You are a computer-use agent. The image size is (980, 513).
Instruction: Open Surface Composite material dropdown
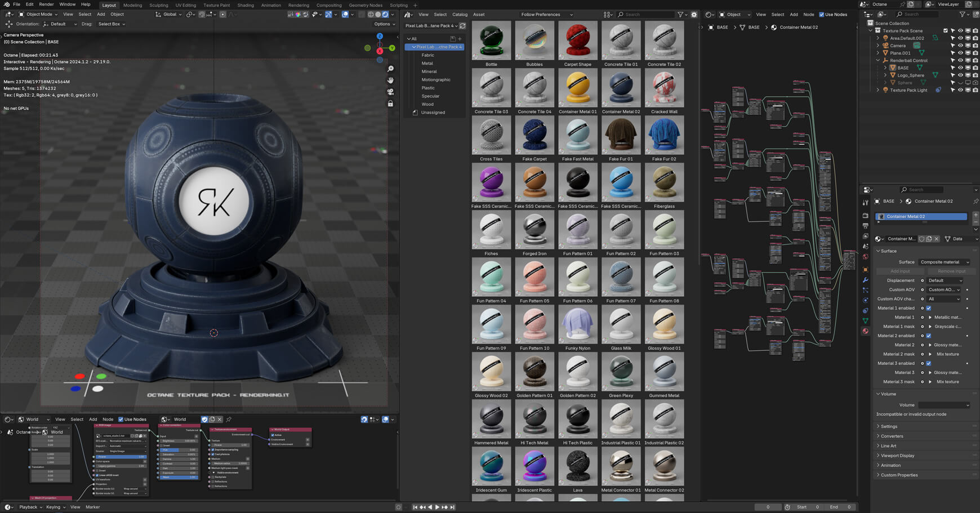pos(945,262)
